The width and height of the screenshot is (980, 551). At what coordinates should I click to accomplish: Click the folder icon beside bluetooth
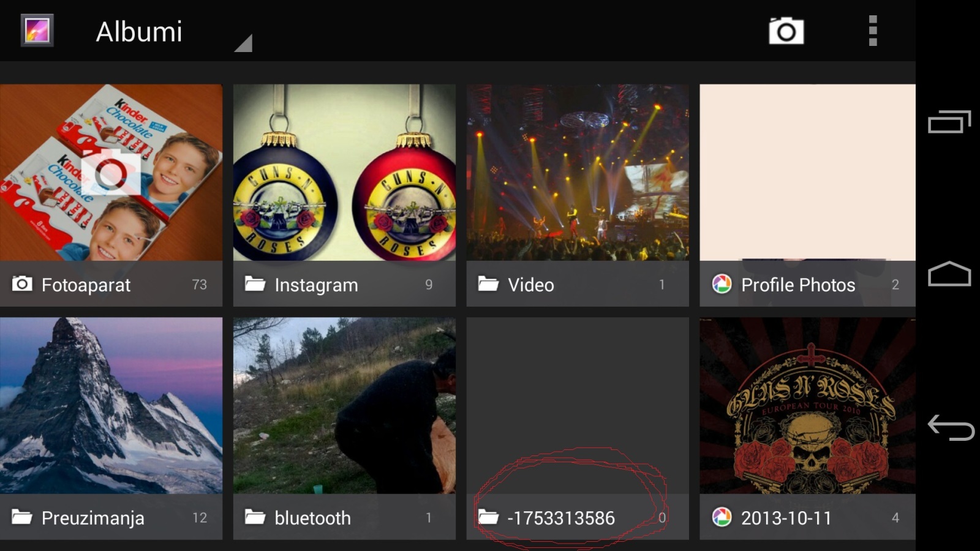[x=255, y=517]
